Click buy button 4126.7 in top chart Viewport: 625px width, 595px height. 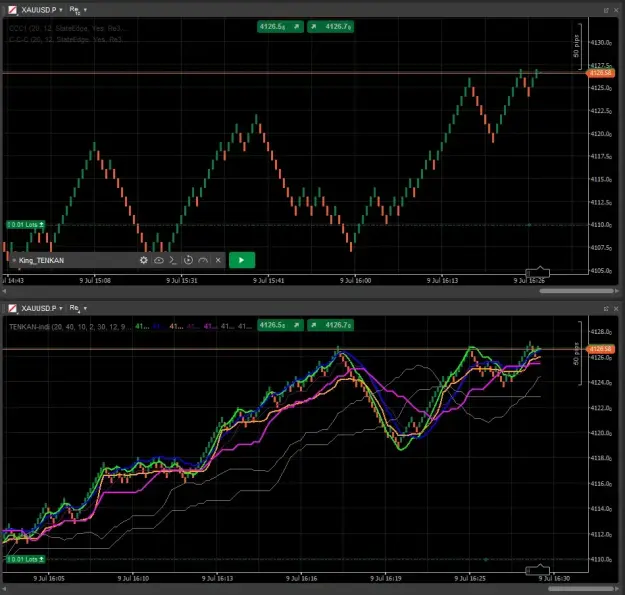pos(330,27)
